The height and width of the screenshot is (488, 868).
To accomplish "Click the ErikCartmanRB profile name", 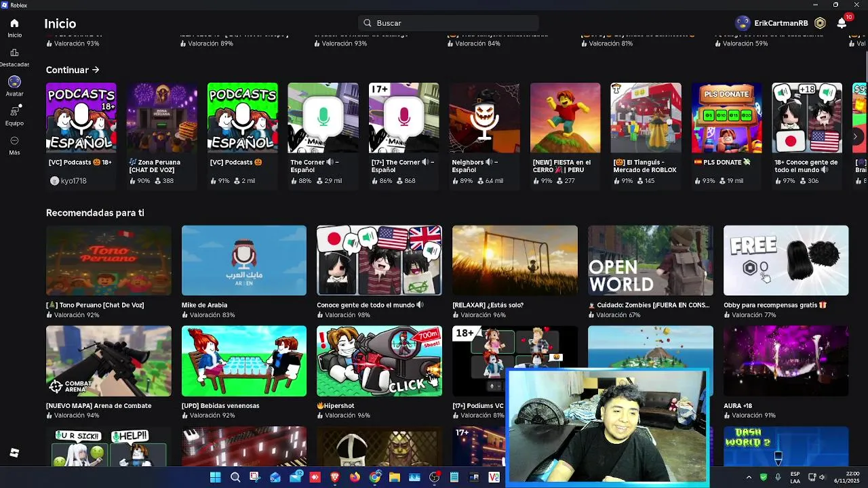I will click(x=781, y=23).
